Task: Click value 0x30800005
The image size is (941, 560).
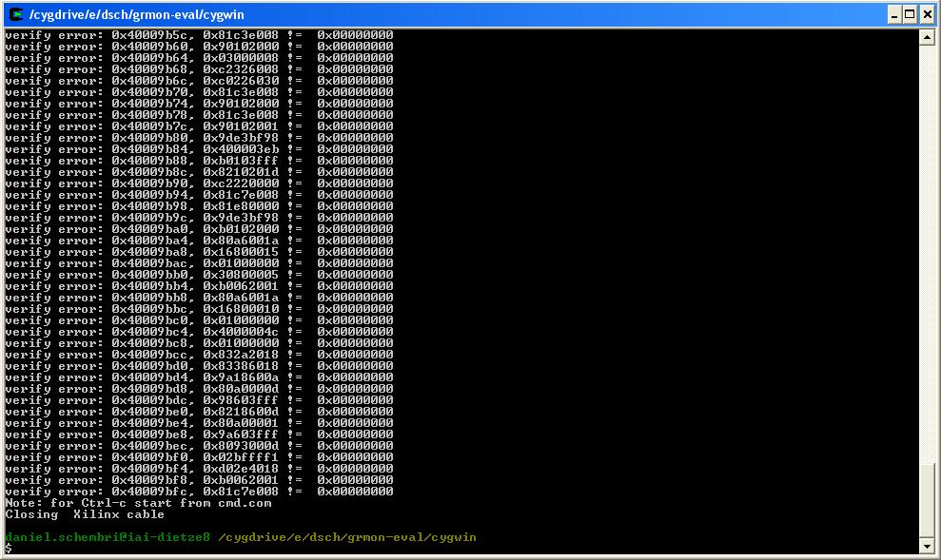Action: (242, 275)
